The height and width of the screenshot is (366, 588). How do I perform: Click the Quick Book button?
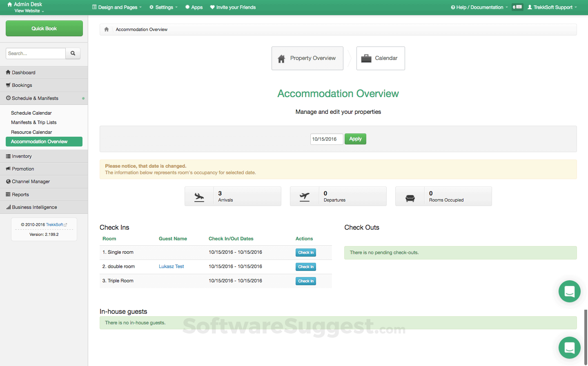pos(44,28)
